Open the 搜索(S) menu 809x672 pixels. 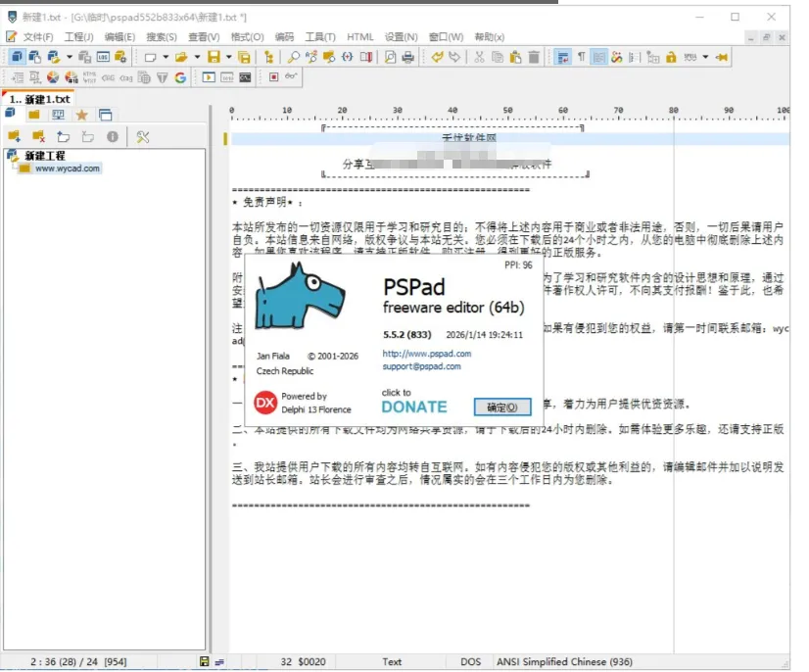162,37
